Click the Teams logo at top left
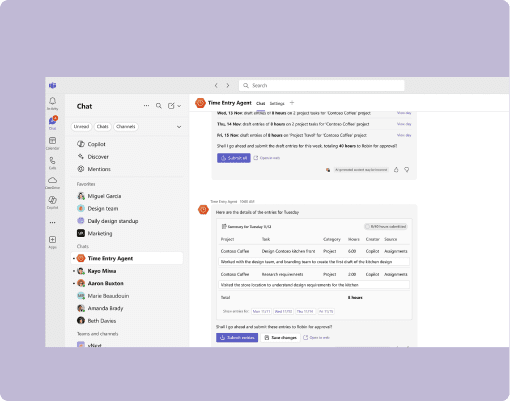 pos(52,86)
